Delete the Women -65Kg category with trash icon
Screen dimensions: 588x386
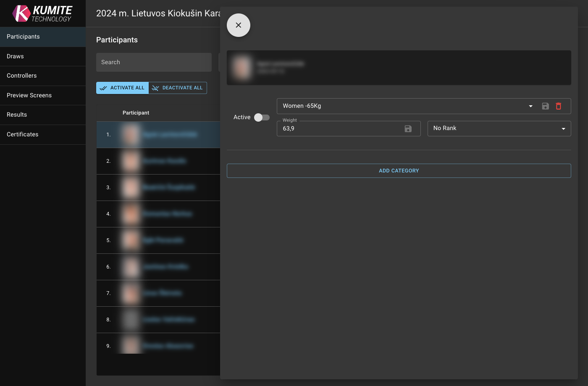[x=559, y=106]
